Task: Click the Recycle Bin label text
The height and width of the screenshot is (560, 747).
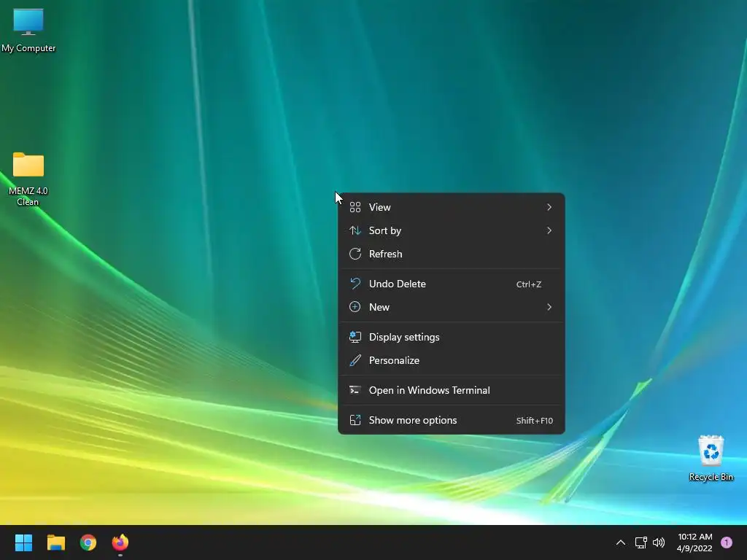Action: (711, 477)
